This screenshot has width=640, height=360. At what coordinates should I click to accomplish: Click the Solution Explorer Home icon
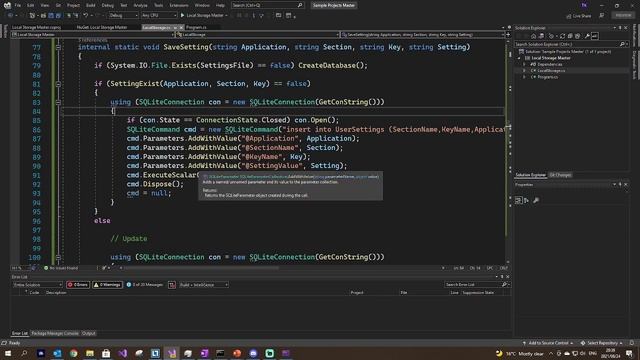point(533,36)
